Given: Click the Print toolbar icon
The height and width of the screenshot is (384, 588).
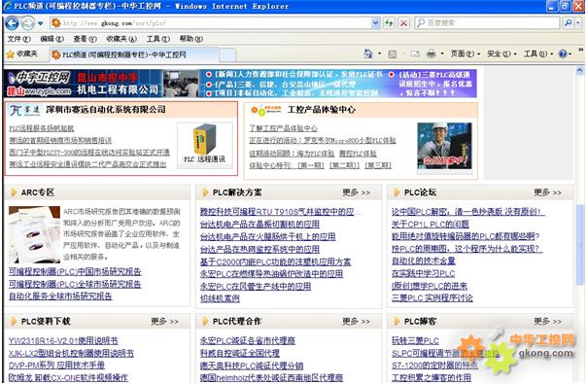Looking at the screenshot, I should pos(432,54).
